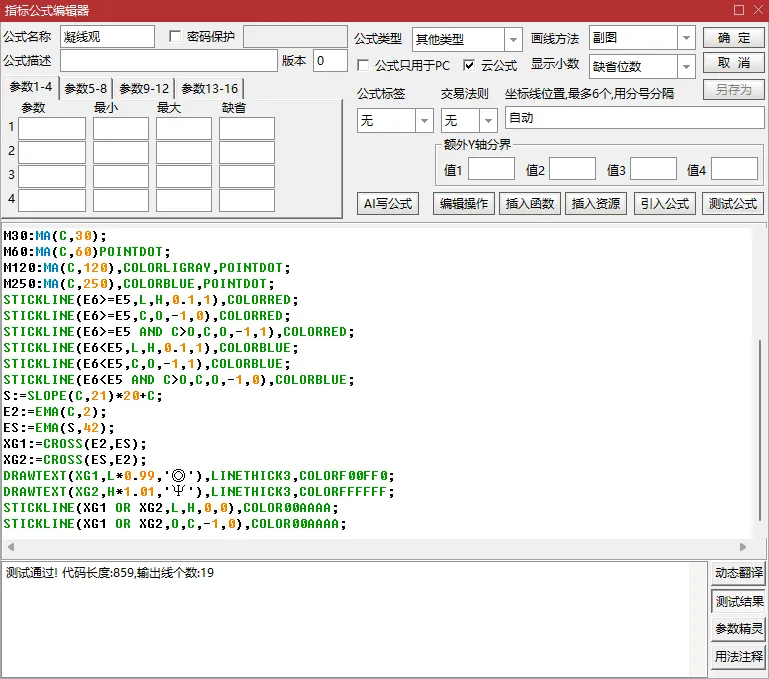
Task: Click code line M60:MA(C,60)POINTDOT;
Action: coord(87,252)
